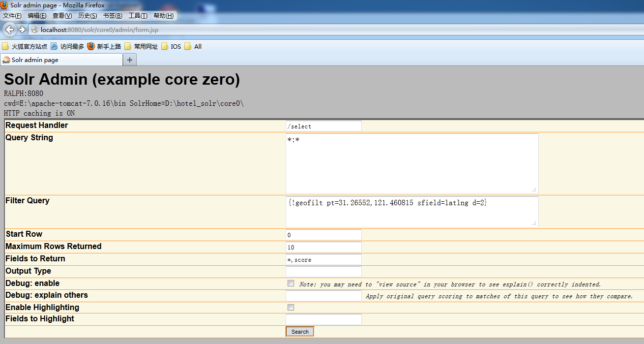Click the browser Forward arrow button

point(22,30)
